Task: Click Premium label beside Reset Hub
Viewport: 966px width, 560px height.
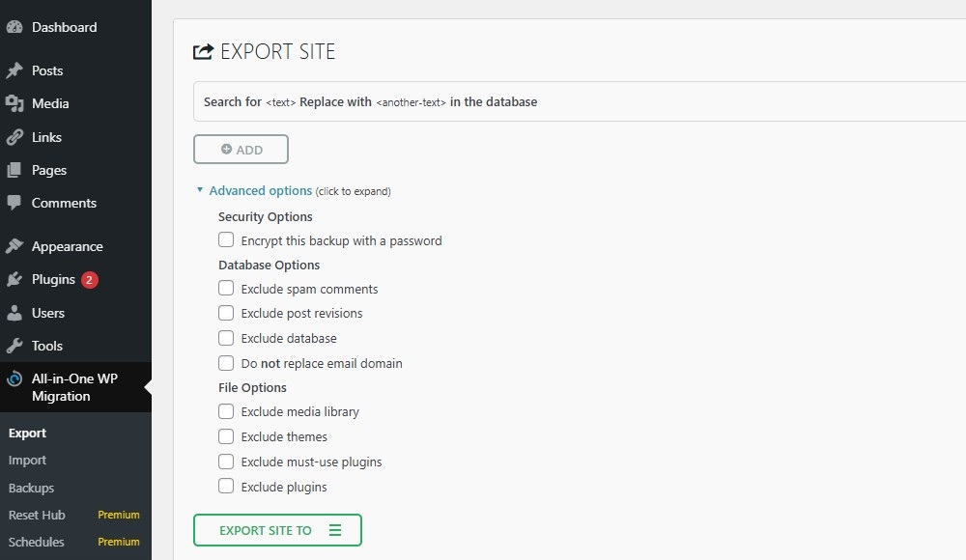Action: coord(119,515)
